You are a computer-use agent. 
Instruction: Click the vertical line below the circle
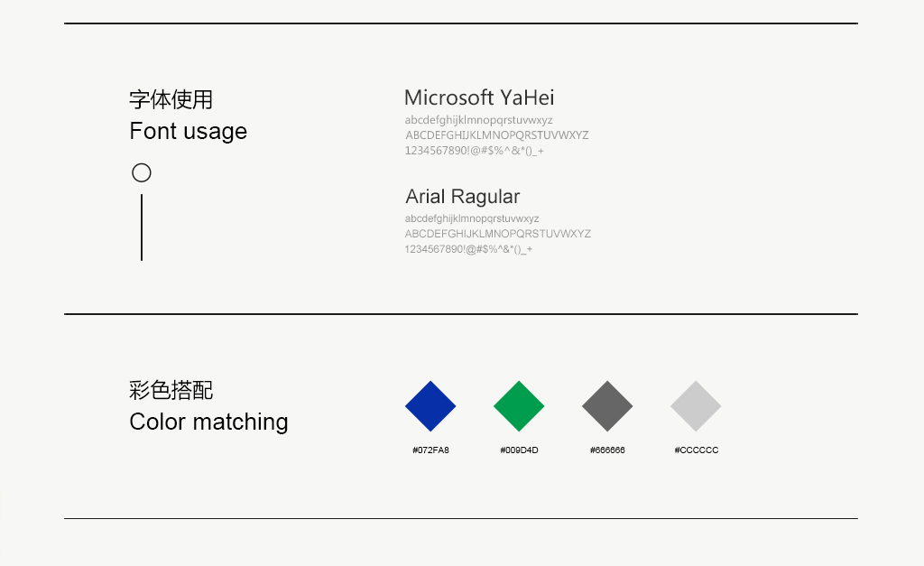[x=142, y=227]
